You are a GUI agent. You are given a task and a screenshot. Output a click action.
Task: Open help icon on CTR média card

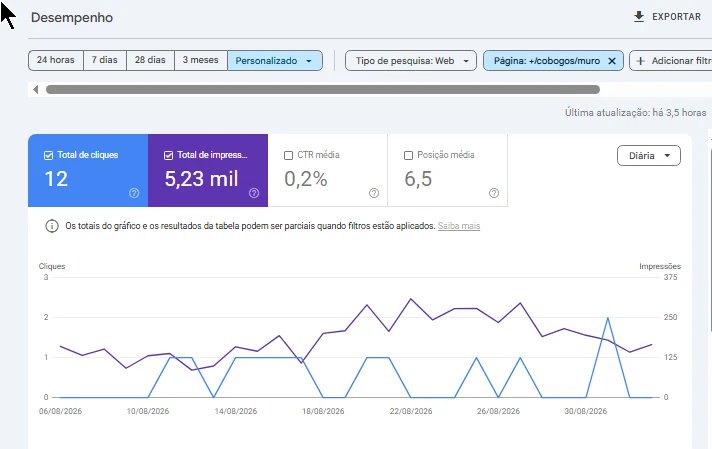tap(374, 193)
